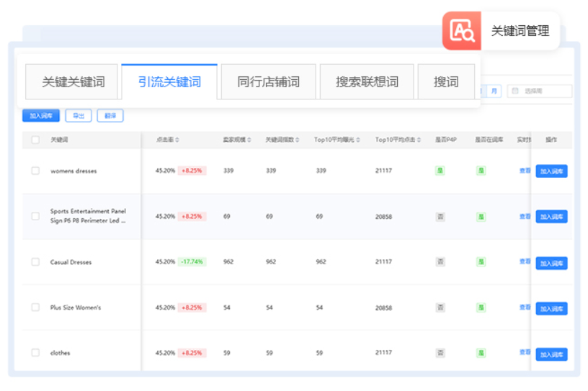
Task: Sort by Top10平均曝光 column arrows
Action: pyautogui.click(x=358, y=140)
